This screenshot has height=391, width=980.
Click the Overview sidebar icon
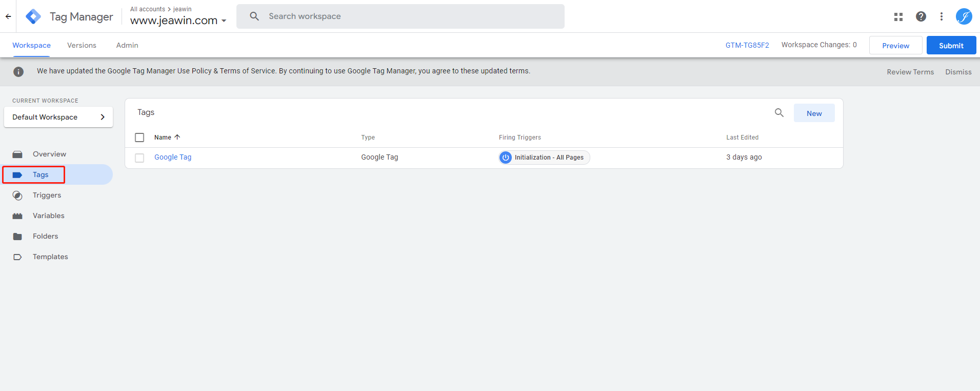(17, 154)
